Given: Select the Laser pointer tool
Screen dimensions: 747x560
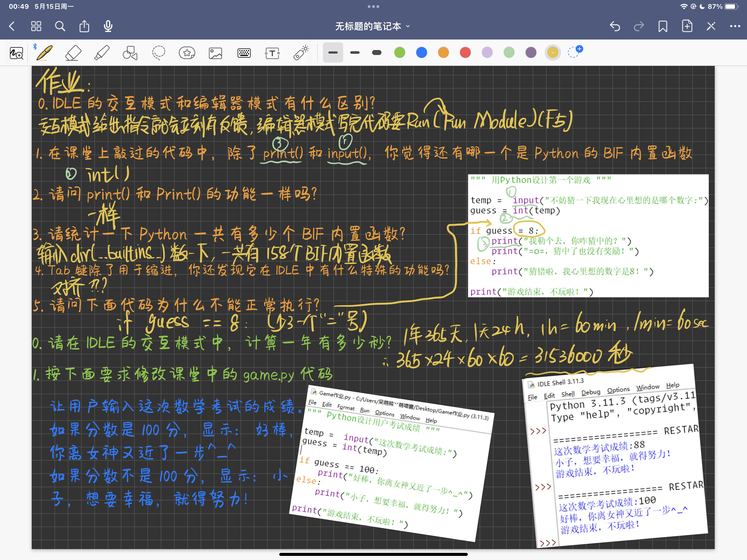Looking at the screenshot, I should 301,53.
